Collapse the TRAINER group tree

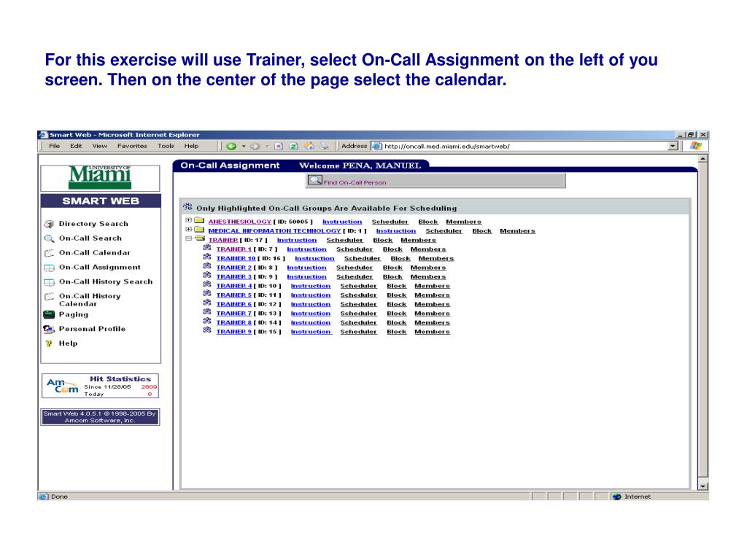[189, 238]
